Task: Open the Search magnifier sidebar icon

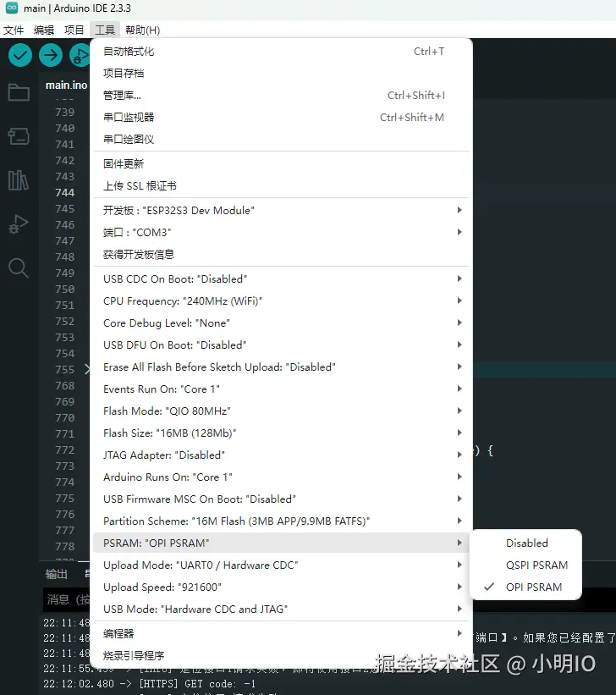Action: click(19, 268)
